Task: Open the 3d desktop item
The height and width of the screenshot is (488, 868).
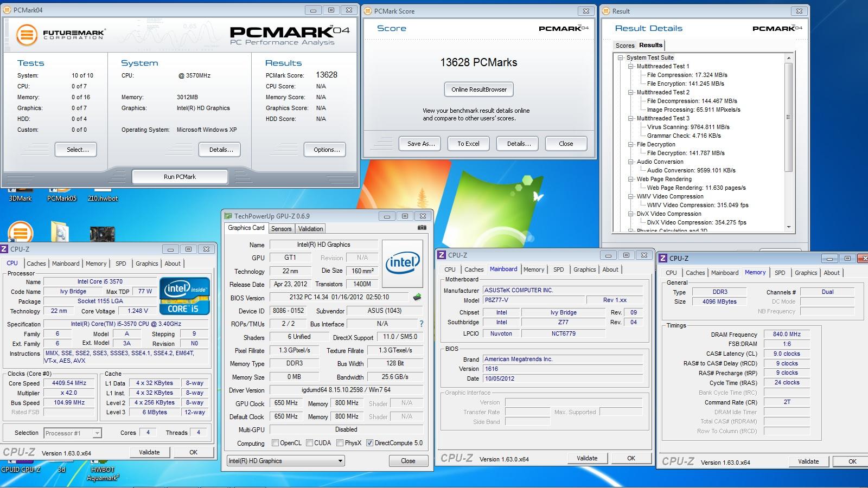Action: click(x=61, y=469)
